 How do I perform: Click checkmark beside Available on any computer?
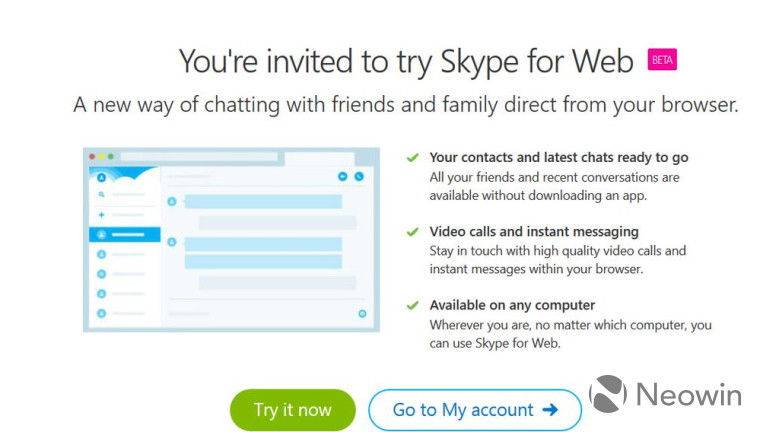click(412, 305)
